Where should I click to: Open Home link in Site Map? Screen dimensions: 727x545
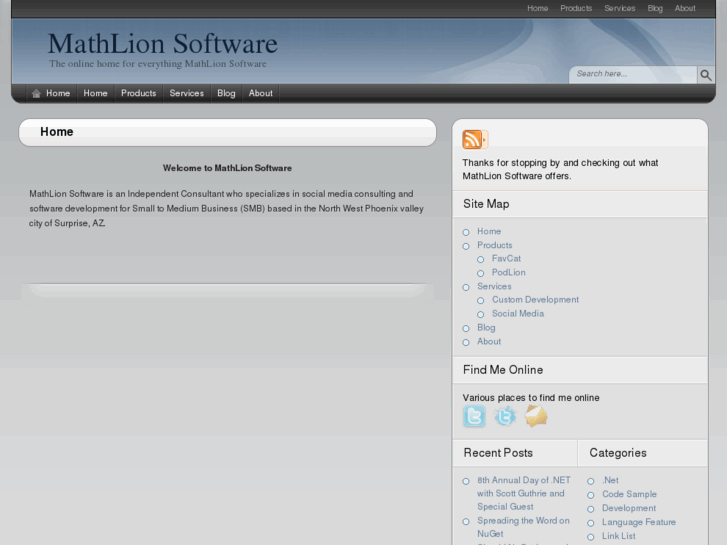pos(489,231)
